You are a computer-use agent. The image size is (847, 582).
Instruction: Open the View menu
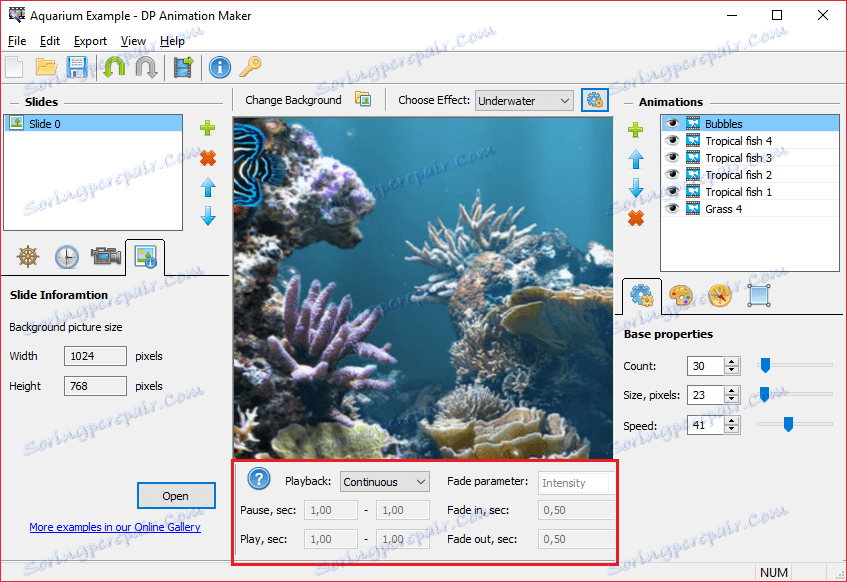133,41
